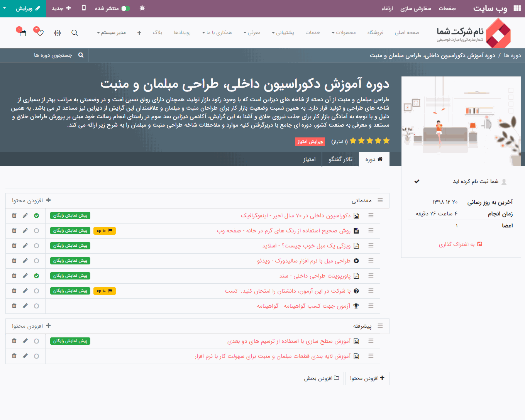Mark اسلاید lesson as completed

click(x=36, y=246)
